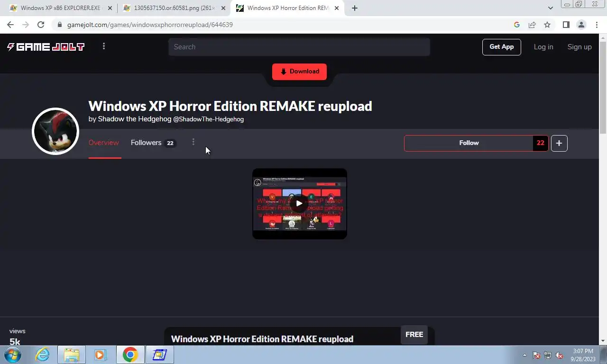The image size is (607, 364).
Task: Click the page vertical scrollbar thumb
Action: click(x=603, y=89)
